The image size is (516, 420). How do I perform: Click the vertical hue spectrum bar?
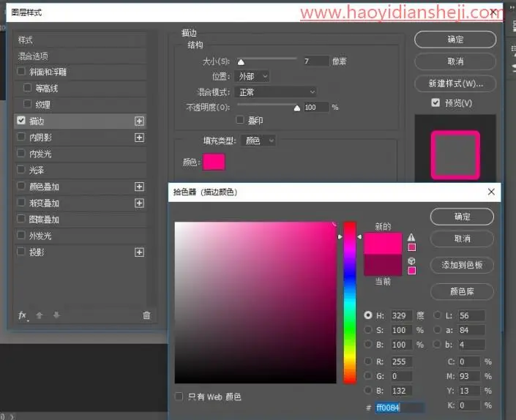350,303
